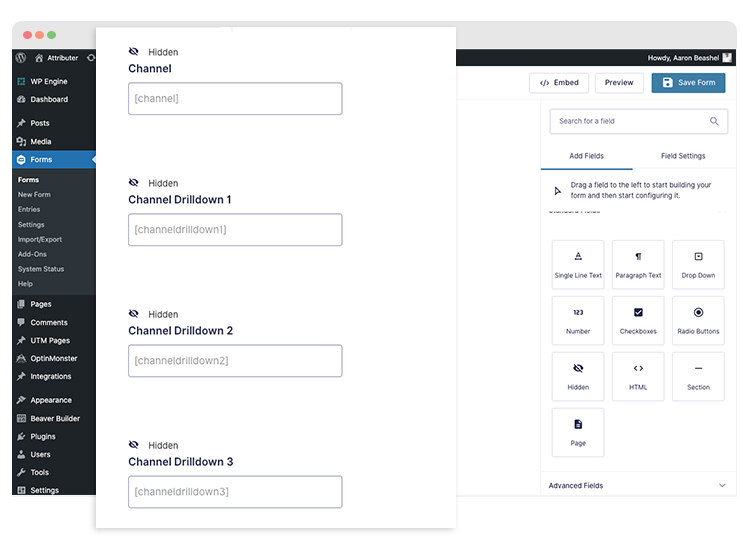Image resolution: width=742 pixels, height=544 pixels.
Task: Click the [channeldrilldown2] input field
Action: click(x=235, y=360)
